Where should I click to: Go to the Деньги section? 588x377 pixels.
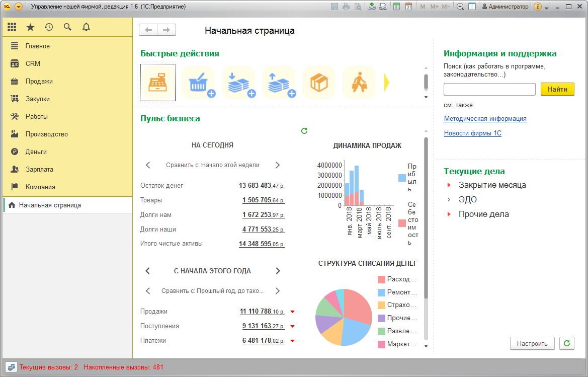coord(67,152)
